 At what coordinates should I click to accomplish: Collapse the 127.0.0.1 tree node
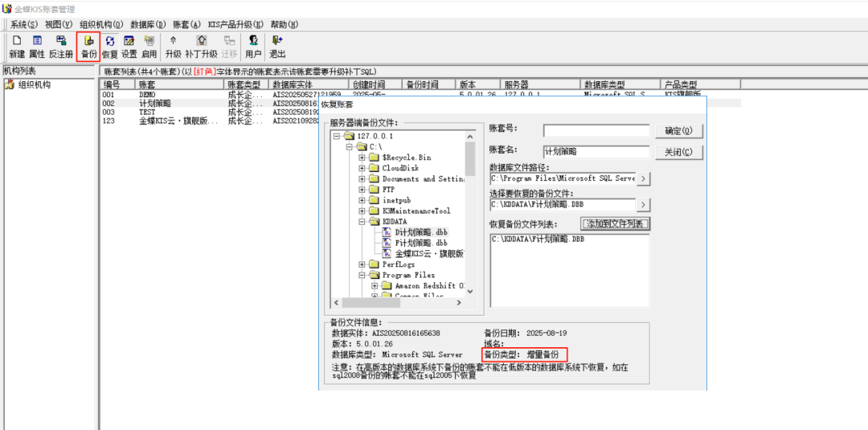(336, 136)
